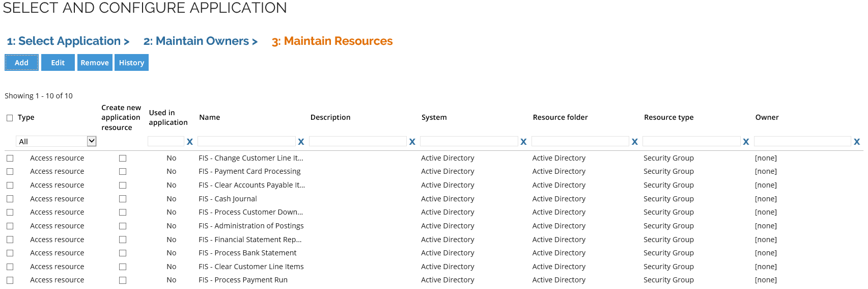Clear the System filter with X
The width and height of the screenshot is (868, 289).
pos(523,142)
